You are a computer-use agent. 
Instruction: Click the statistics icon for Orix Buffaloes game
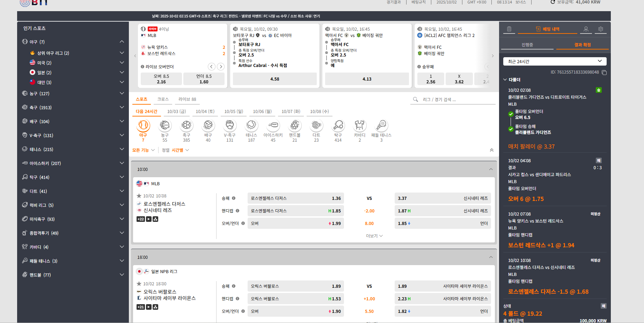(x=155, y=307)
